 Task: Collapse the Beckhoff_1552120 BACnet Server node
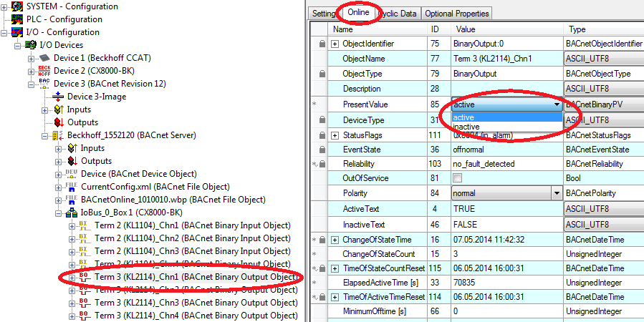(x=45, y=135)
